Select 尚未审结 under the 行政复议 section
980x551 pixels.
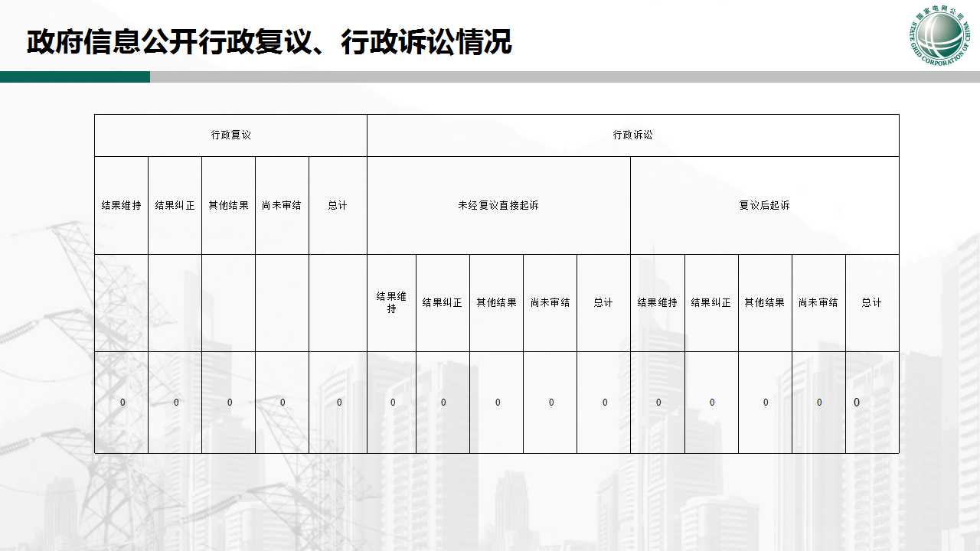(282, 205)
